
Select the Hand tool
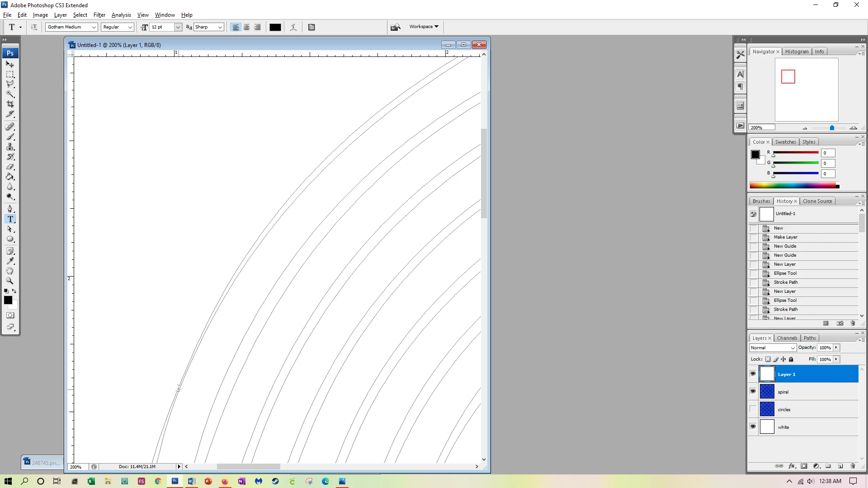coord(10,271)
